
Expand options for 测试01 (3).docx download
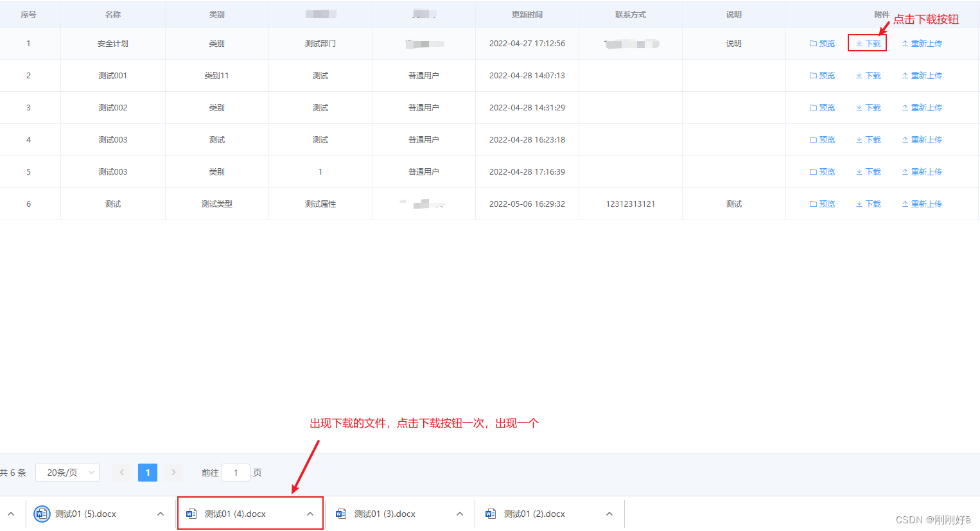[x=460, y=514]
